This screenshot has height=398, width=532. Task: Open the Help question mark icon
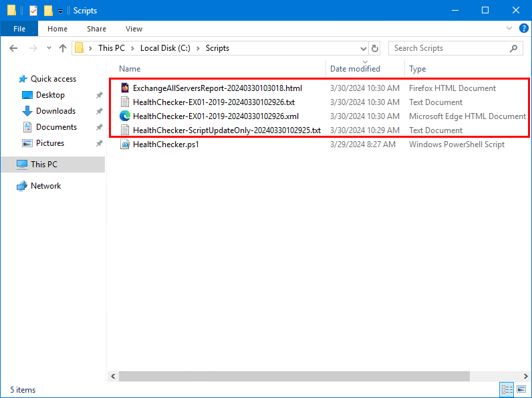pos(524,28)
